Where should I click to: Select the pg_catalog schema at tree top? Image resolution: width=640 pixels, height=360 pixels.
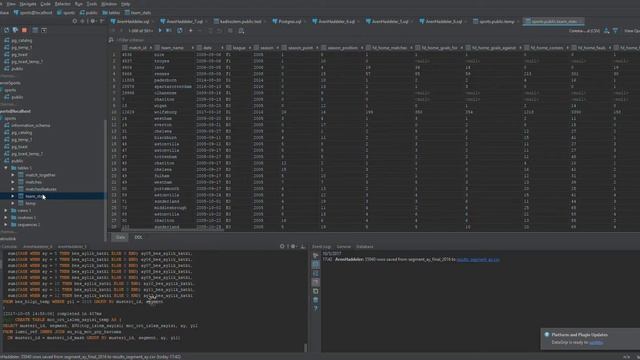[21, 40]
